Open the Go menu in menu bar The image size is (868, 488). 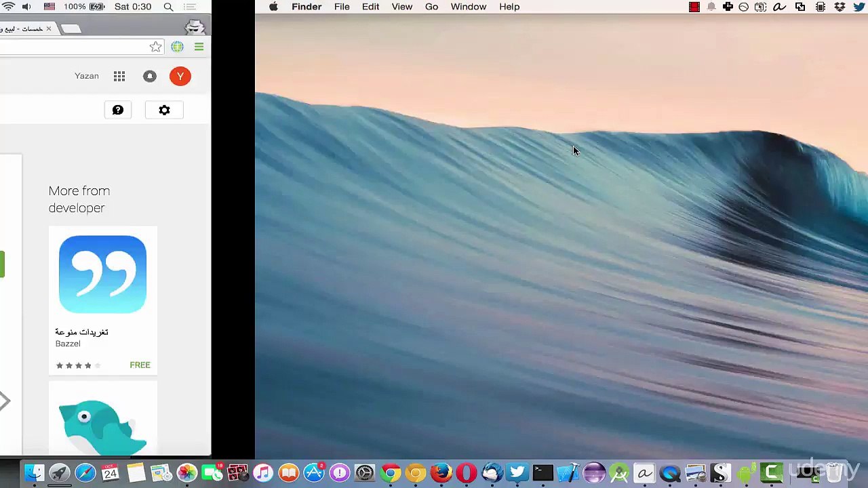point(431,7)
